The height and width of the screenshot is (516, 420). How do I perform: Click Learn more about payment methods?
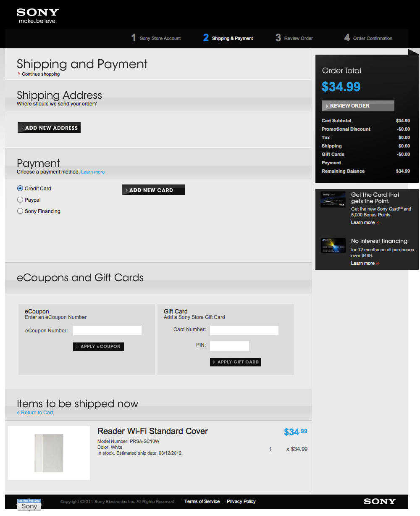[92, 171]
